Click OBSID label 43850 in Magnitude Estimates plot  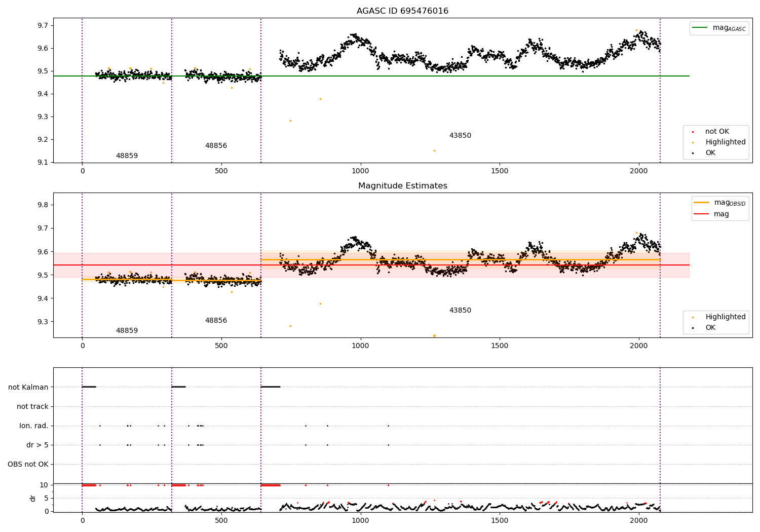click(x=460, y=311)
